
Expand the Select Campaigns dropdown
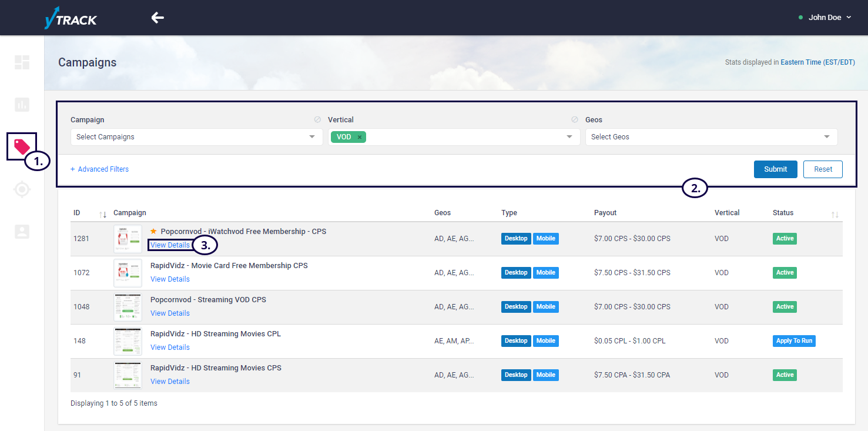[196, 137]
